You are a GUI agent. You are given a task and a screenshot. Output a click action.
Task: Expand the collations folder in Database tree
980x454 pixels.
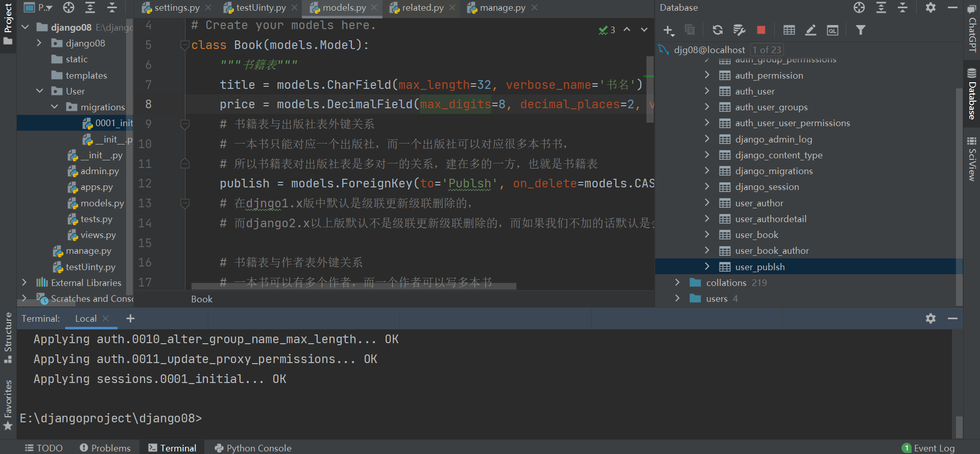coord(677,282)
